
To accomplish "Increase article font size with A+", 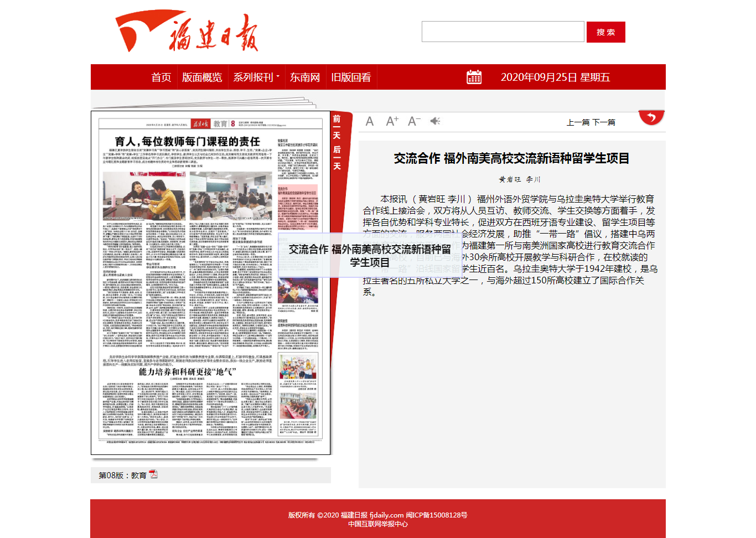I will [392, 121].
